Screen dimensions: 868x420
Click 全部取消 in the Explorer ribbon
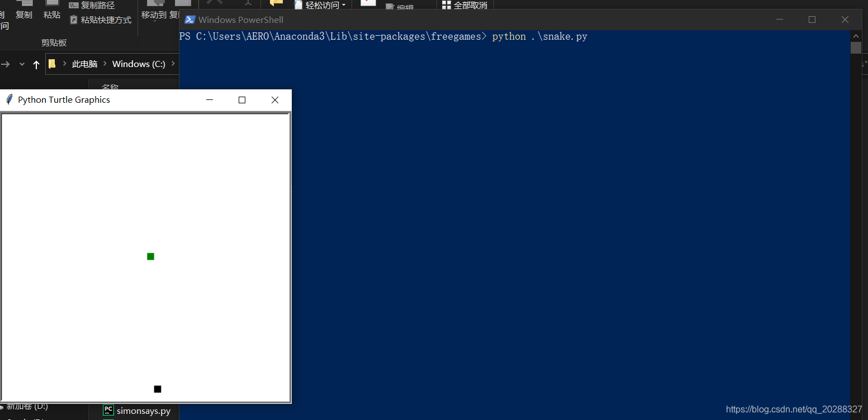click(464, 5)
